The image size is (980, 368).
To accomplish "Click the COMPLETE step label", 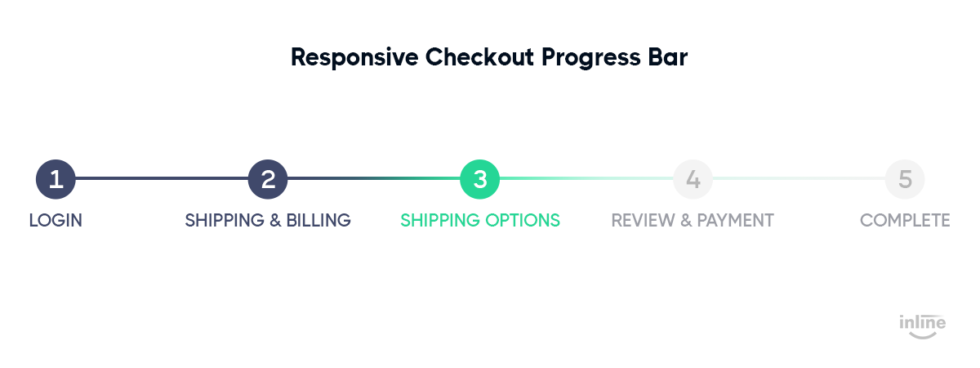I will [x=905, y=220].
